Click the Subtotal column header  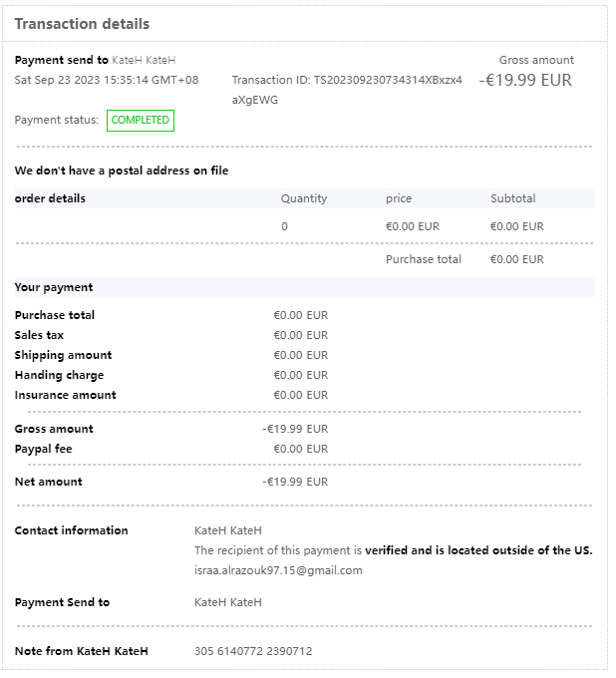point(512,198)
